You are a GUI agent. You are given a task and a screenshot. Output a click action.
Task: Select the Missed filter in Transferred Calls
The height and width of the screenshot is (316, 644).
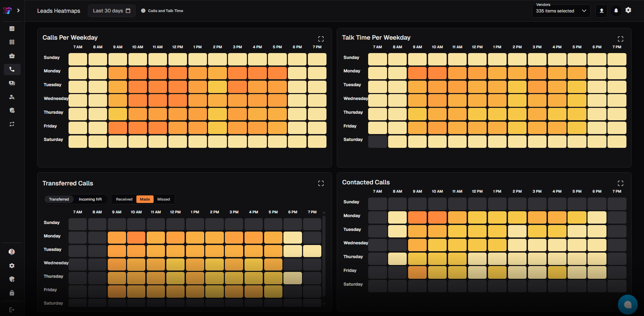point(164,199)
